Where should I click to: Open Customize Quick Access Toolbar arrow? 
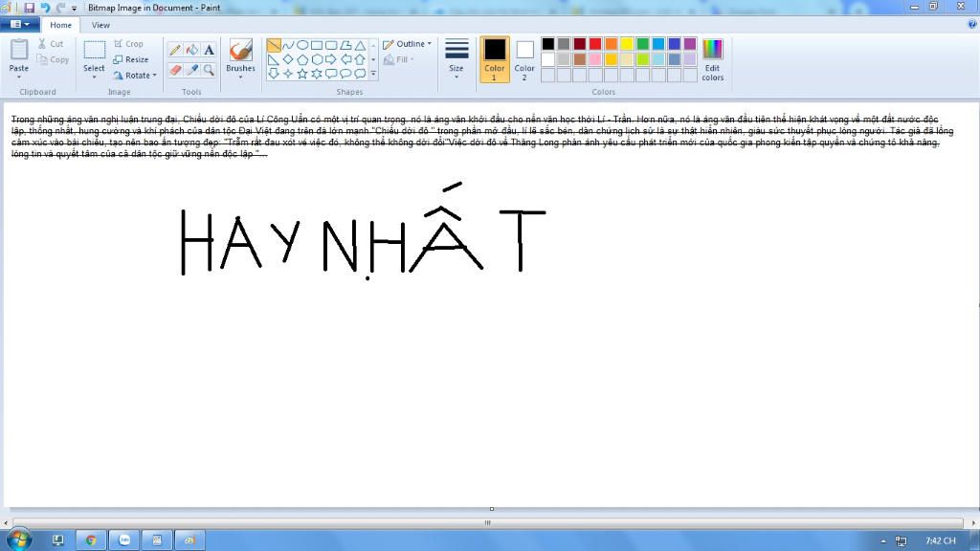click(75, 8)
